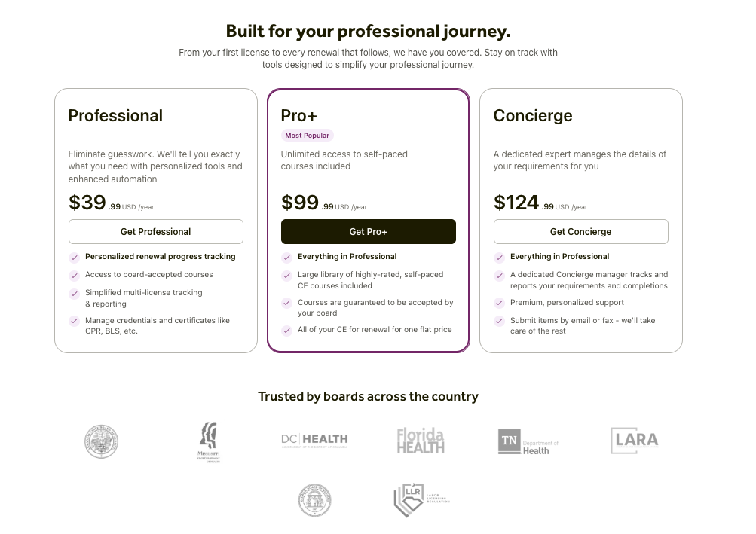Click the LARA logo

[634, 441]
